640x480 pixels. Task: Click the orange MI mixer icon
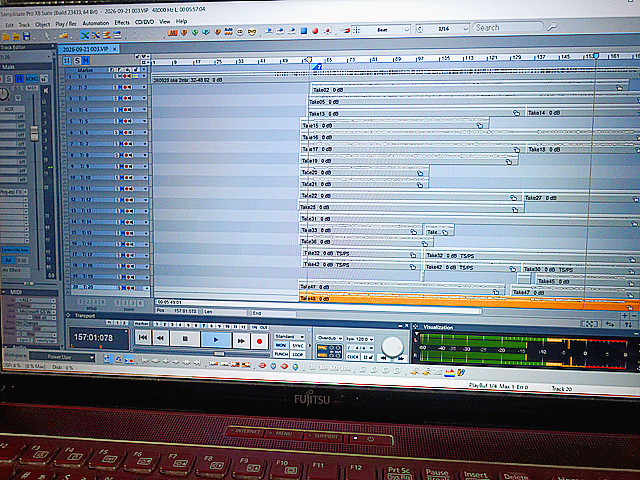click(x=173, y=33)
